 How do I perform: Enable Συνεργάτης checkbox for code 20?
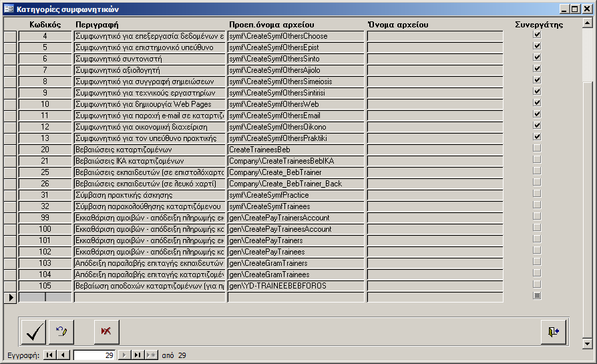(x=537, y=148)
